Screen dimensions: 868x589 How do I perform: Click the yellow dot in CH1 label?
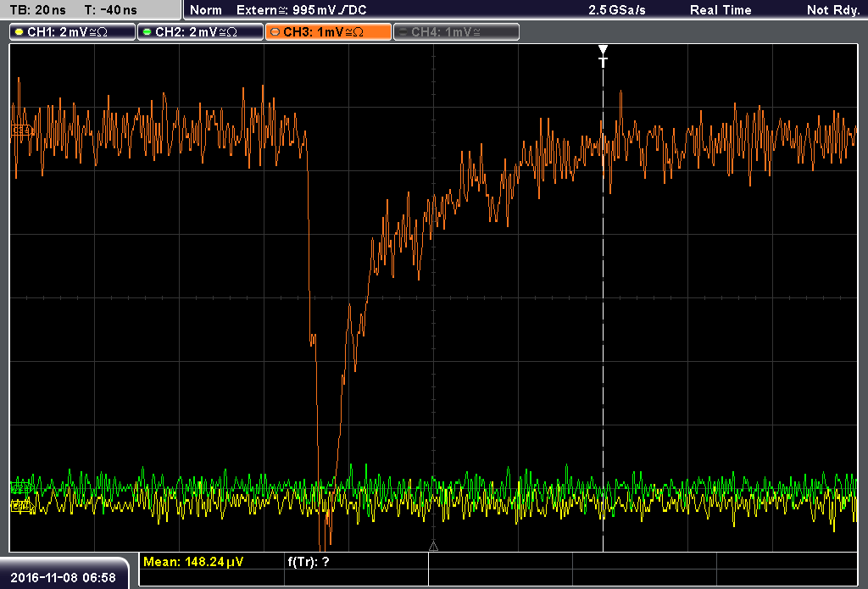(x=19, y=32)
